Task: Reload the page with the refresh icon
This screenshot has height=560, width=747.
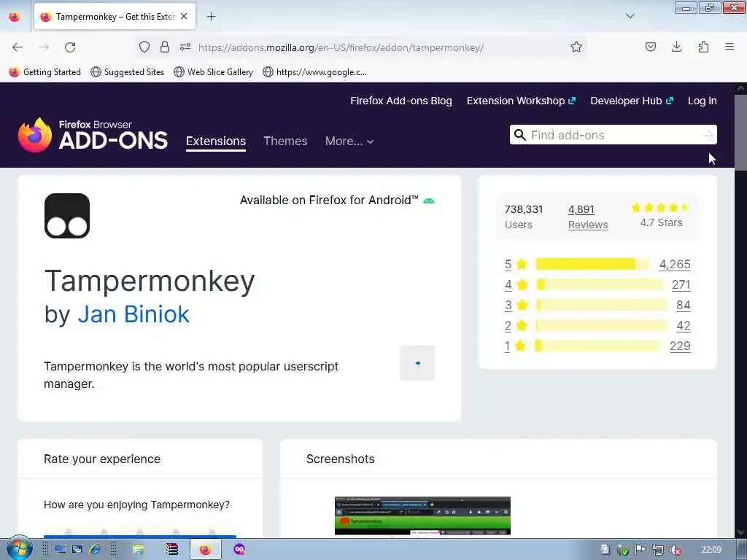Action: click(70, 47)
